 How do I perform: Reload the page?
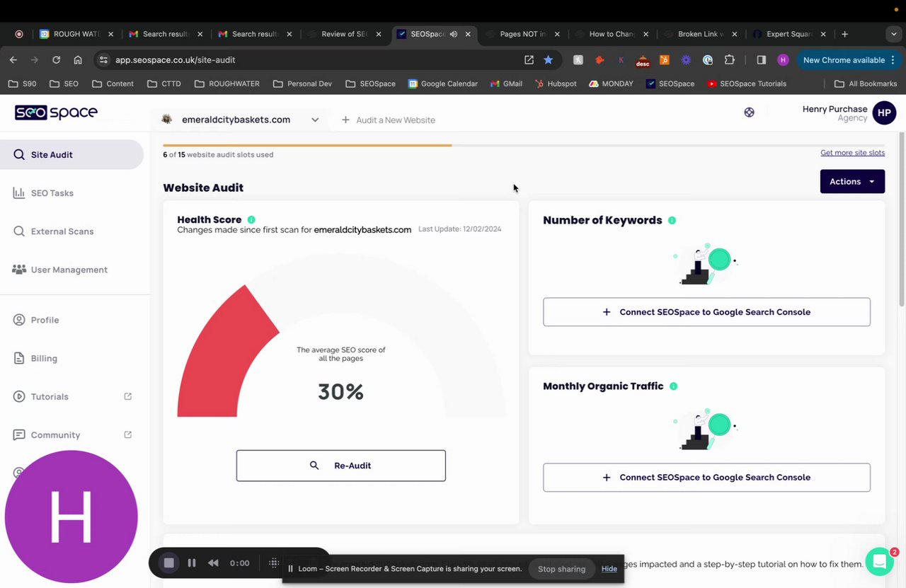pyautogui.click(x=56, y=60)
